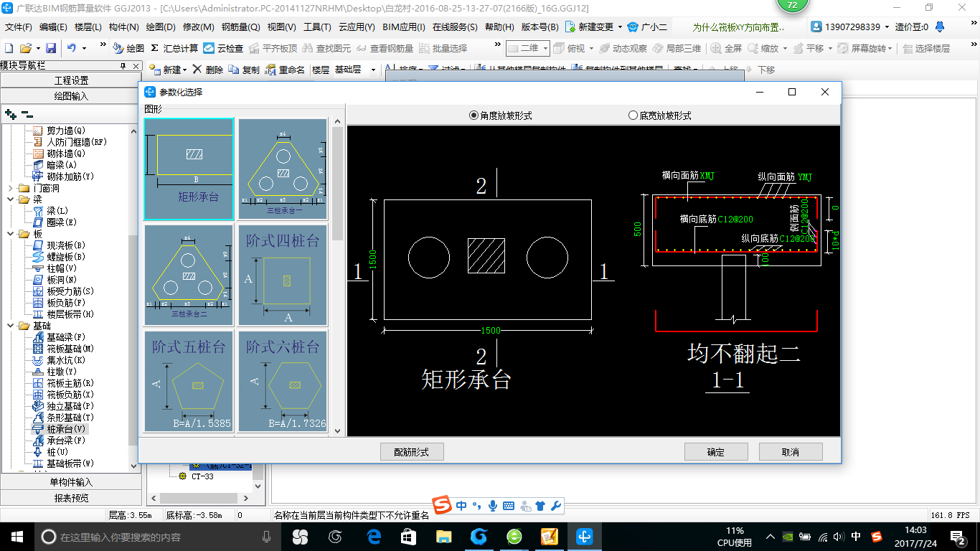Screen dimensions: 980x551
Task: Open the 报表预览 panel button
Action: [71, 498]
